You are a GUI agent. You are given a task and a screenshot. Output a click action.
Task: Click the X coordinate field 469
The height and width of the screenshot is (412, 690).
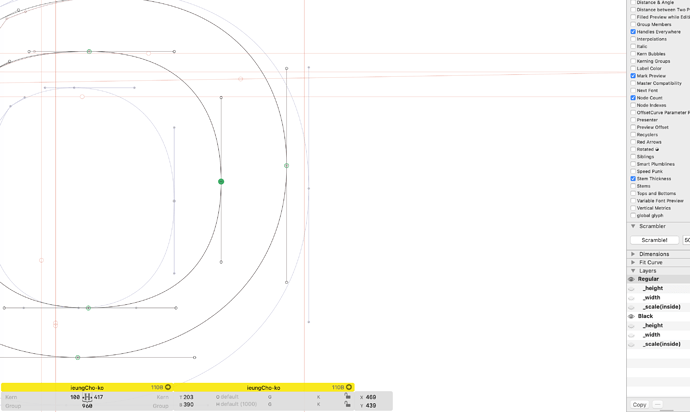pos(371,397)
